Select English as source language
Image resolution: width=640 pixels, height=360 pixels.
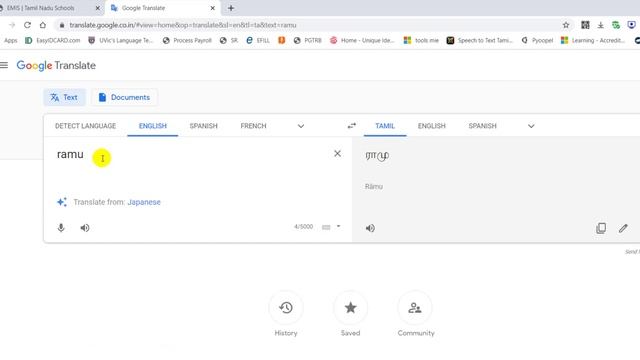(153, 126)
